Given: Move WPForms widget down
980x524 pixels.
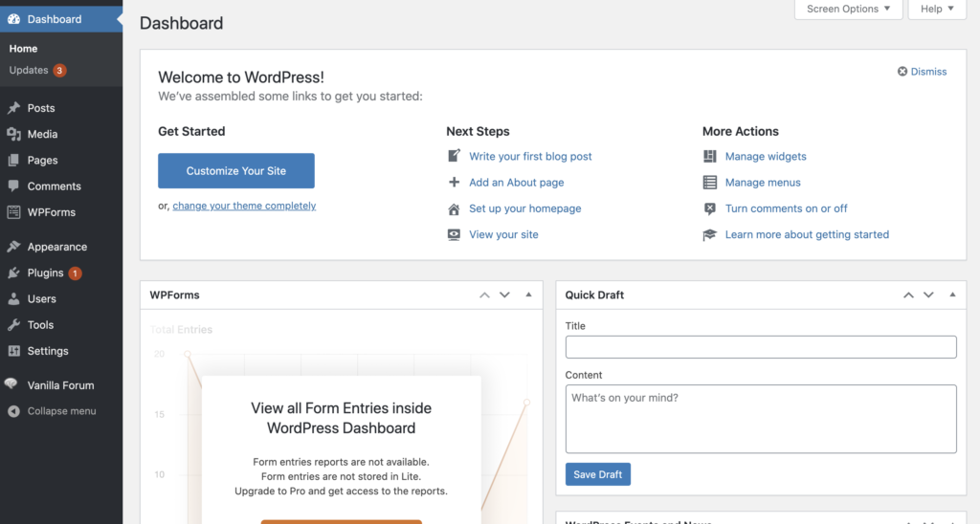Looking at the screenshot, I should click(504, 295).
